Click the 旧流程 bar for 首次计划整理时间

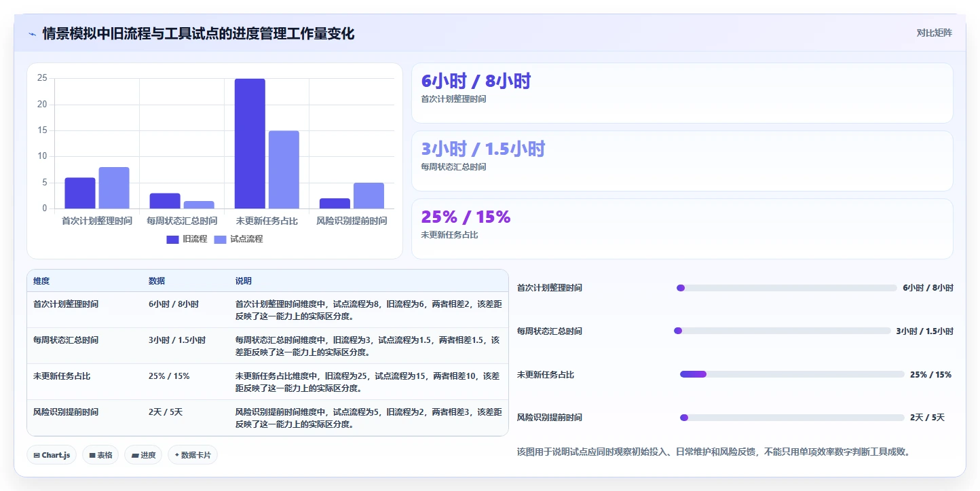click(80, 193)
